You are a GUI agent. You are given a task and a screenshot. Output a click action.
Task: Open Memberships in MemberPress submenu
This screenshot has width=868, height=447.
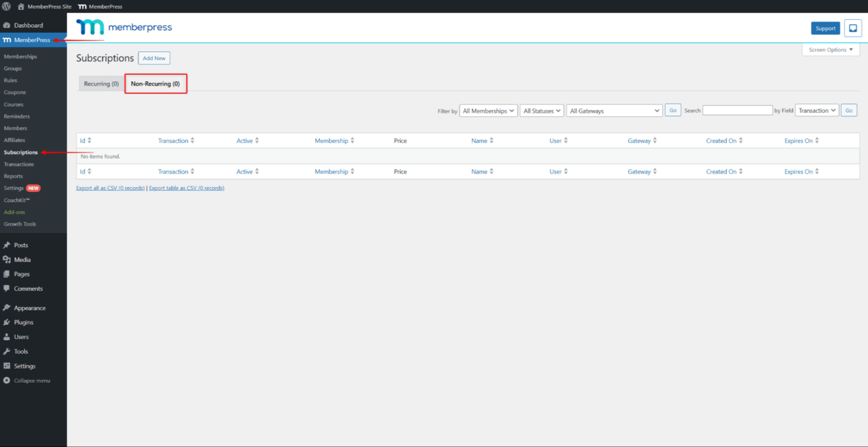point(20,56)
